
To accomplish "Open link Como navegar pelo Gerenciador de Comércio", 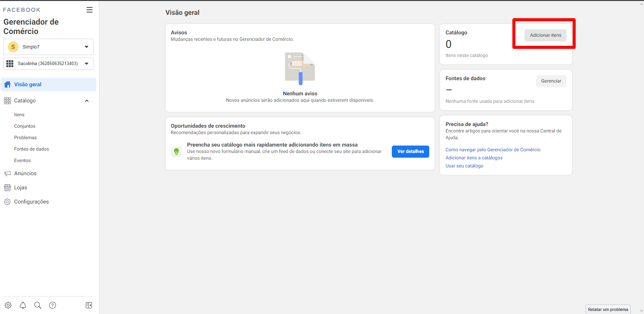I will pyautogui.click(x=493, y=150).
